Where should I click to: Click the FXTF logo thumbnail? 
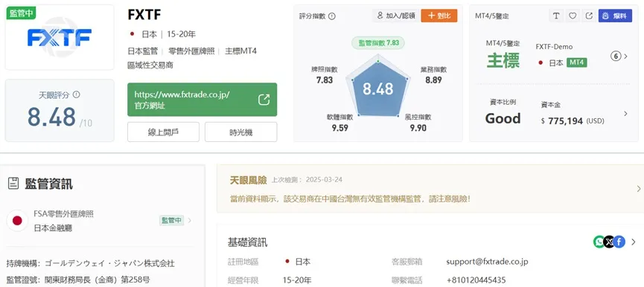(60, 37)
